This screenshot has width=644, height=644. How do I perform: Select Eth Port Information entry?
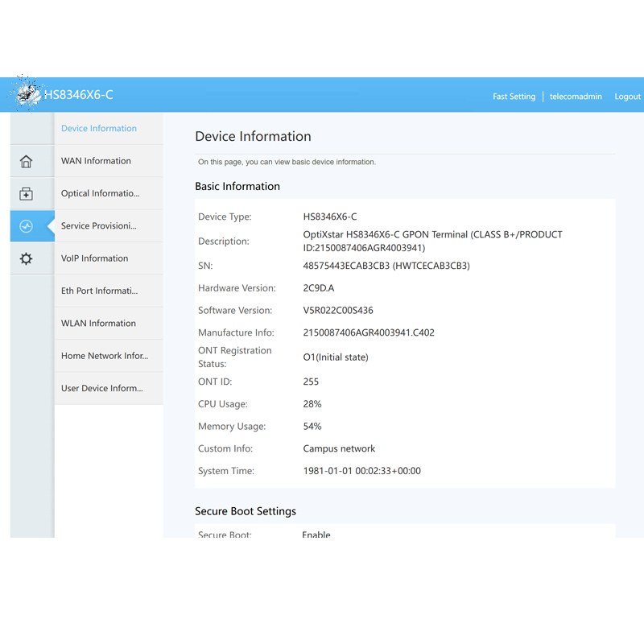(99, 291)
